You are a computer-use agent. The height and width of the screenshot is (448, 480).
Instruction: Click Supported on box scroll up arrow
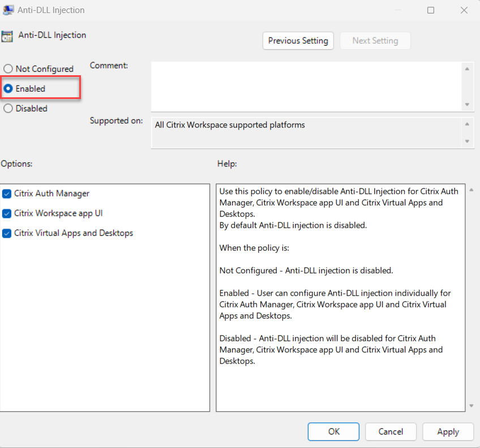point(467,124)
